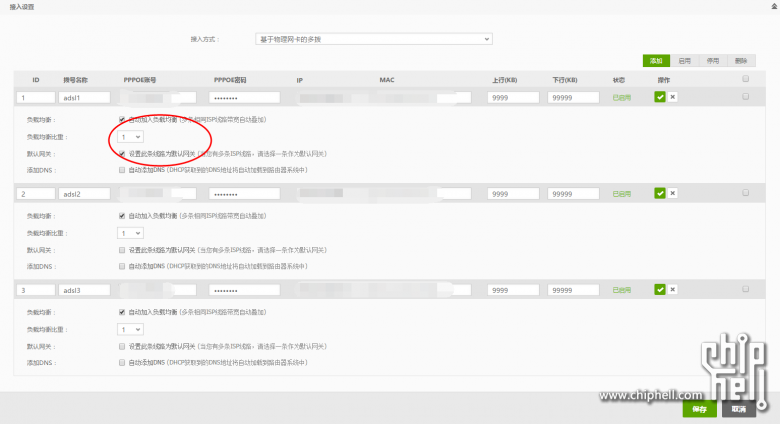Click the PPPOE password field for adsl1
Viewport: 780px width, 424px height.
[x=244, y=98]
